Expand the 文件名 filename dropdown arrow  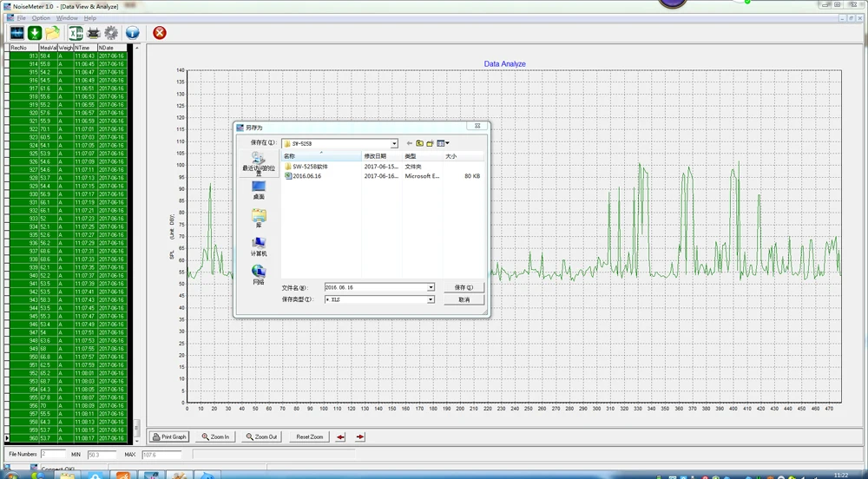point(431,287)
